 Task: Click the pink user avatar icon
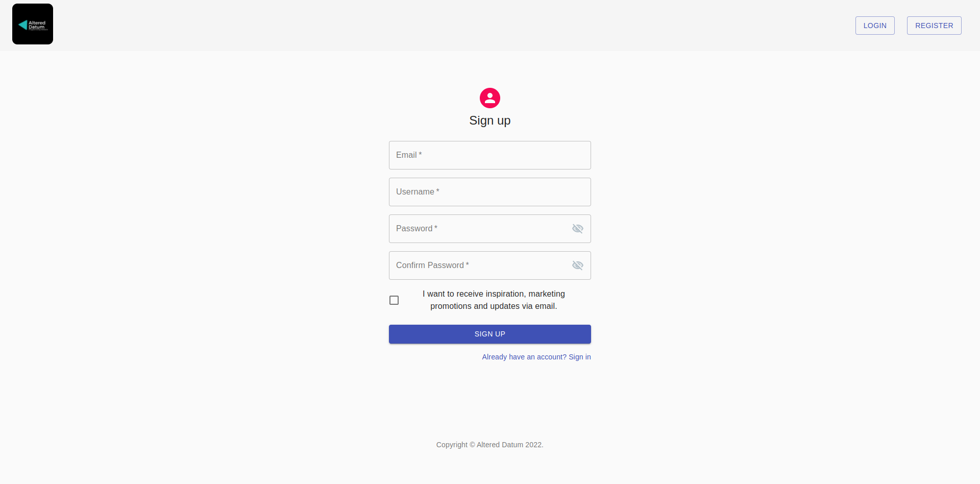(490, 98)
